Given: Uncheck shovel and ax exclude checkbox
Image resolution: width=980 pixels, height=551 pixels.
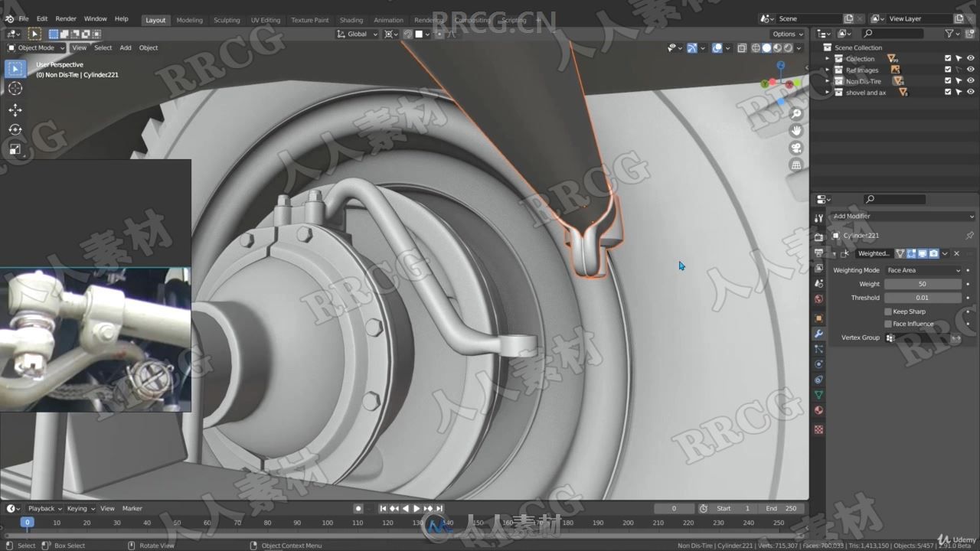Looking at the screenshot, I should pyautogui.click(x=948, y=92).
